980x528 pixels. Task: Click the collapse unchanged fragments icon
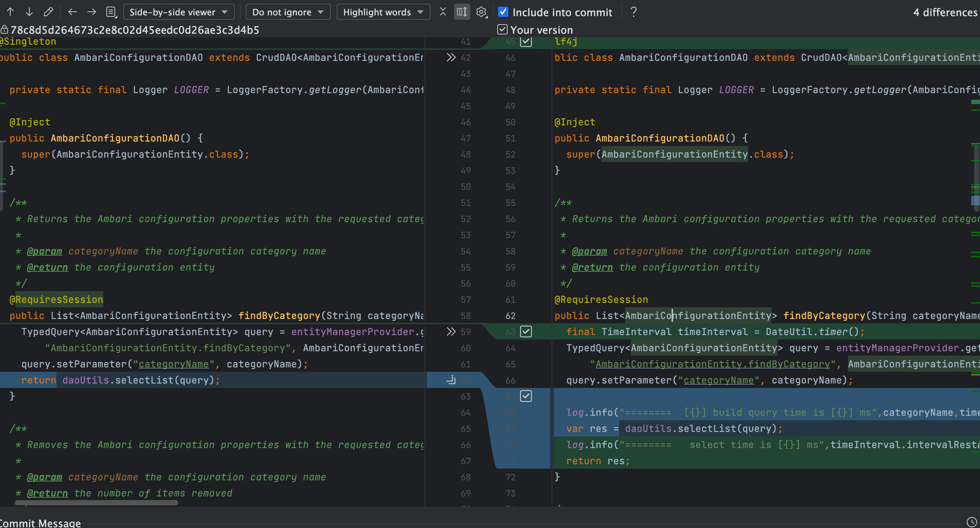443,12
